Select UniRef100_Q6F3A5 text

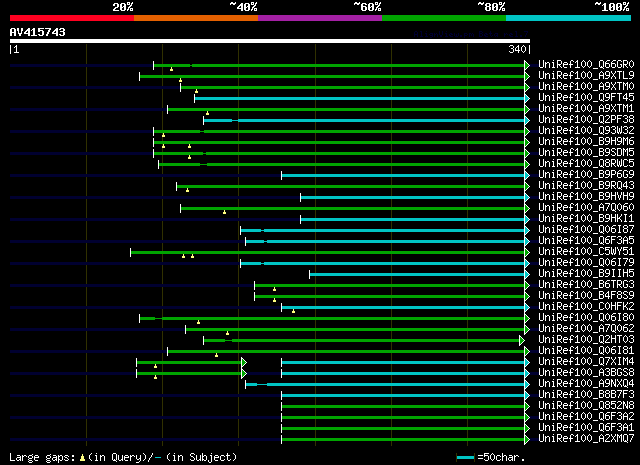pos(586,241)
